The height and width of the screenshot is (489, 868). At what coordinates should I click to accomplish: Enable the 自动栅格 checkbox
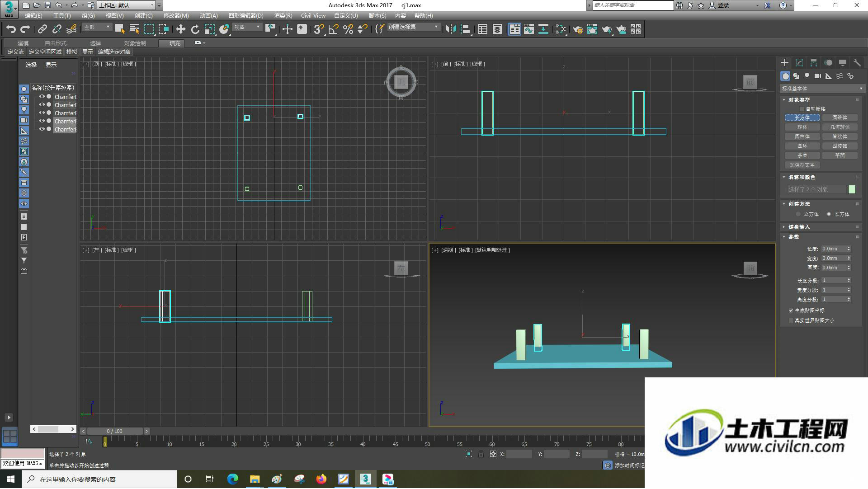pos(802,109)
